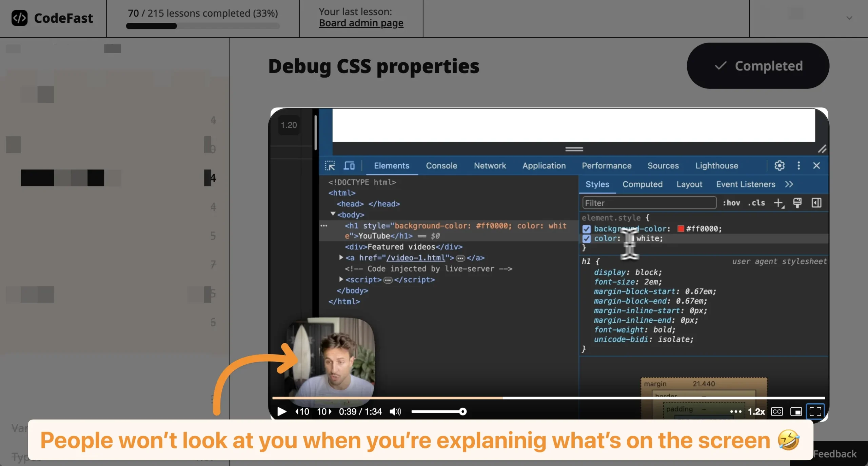Click the head element row

(368, 204)
